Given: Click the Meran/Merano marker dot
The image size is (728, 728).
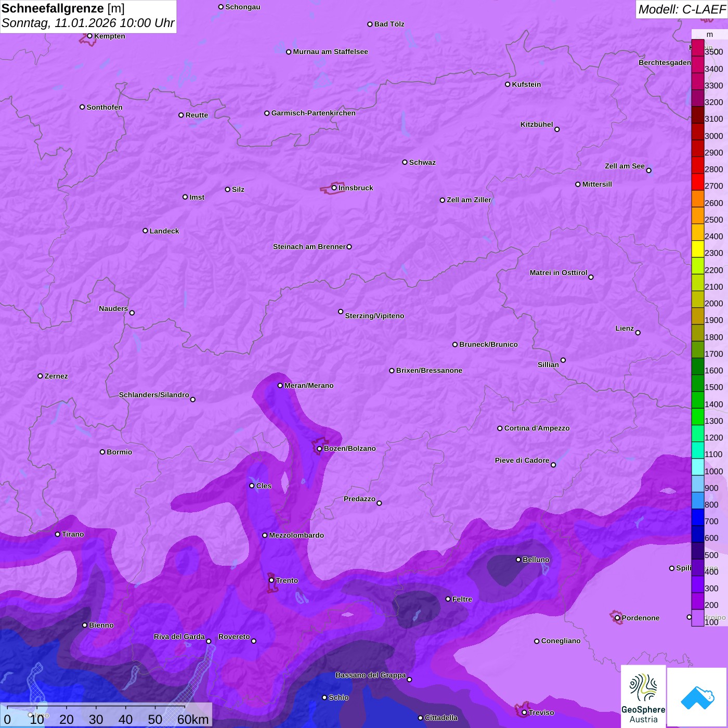Looking at the screenshot, I should pyautogui.click(x=280, y=385).
